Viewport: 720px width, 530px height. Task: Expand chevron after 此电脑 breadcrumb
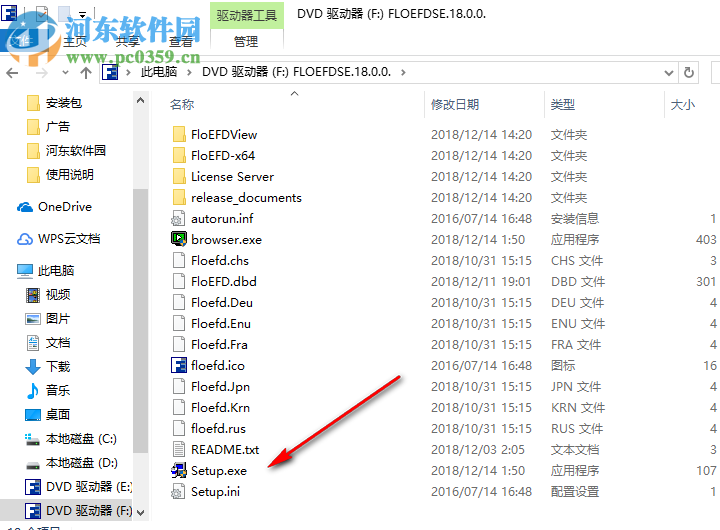tap(189, 72)
